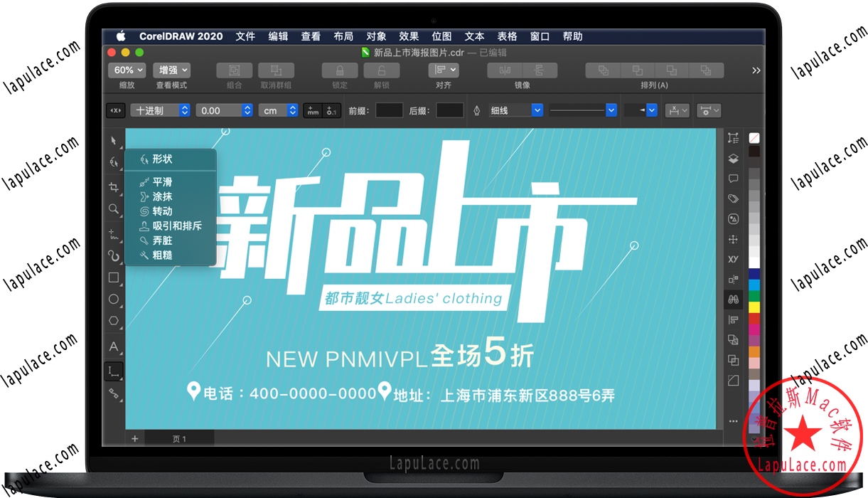Click the 前缀 input field
Viewport: 868px width, 498px height.
[389, 110]
